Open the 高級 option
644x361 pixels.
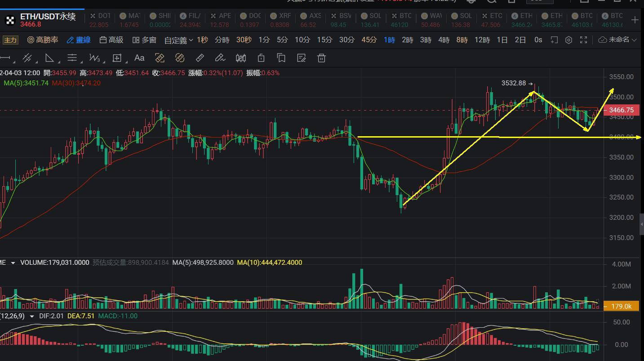111,40
